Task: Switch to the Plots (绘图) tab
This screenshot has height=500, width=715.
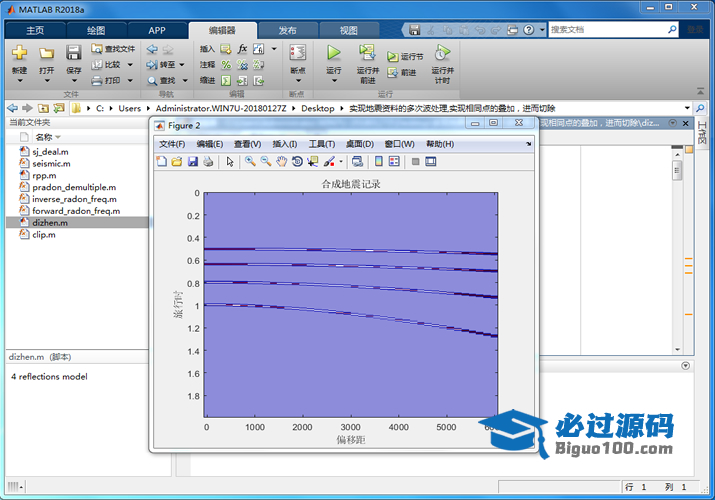Action: pyautogui.click(x=96, y=31)
